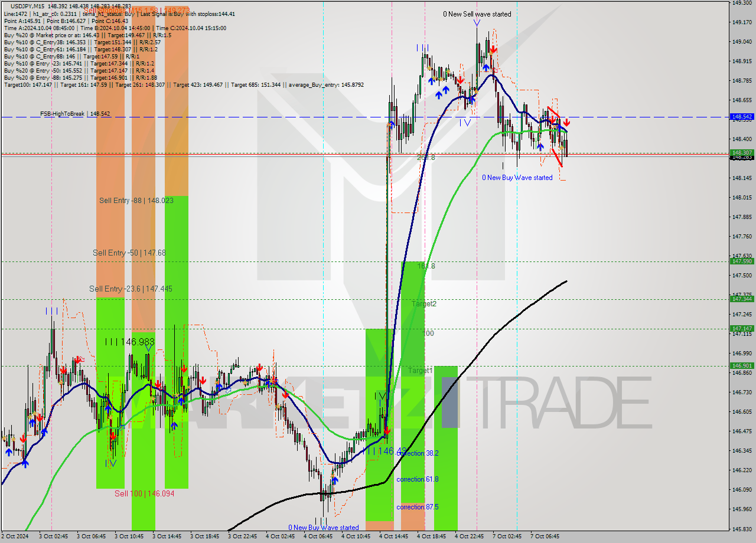Click the 'Sell 100 | 146.094' label

point(144,493)
